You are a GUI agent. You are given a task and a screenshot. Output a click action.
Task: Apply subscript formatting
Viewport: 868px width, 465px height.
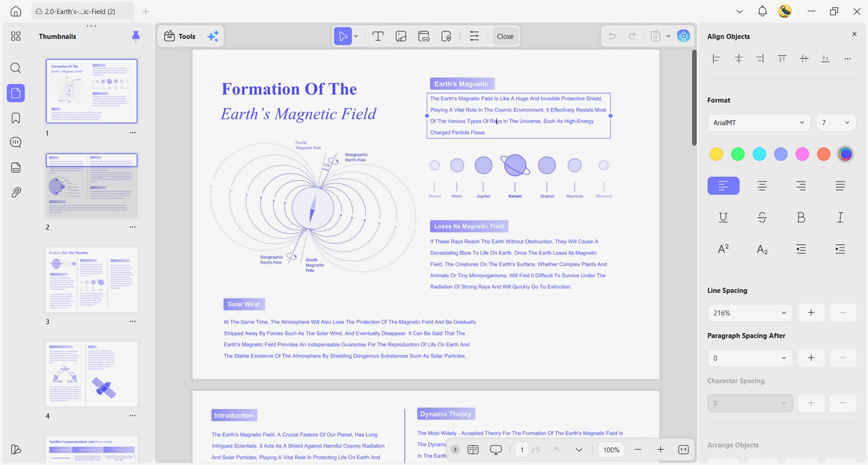(x=762, y=249)
